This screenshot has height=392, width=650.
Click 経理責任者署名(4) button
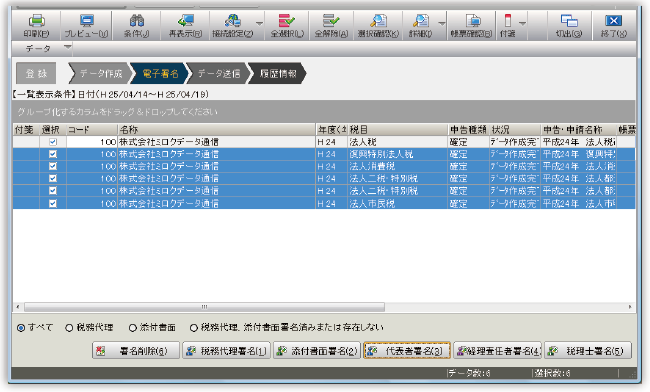[x=497, y=351]
